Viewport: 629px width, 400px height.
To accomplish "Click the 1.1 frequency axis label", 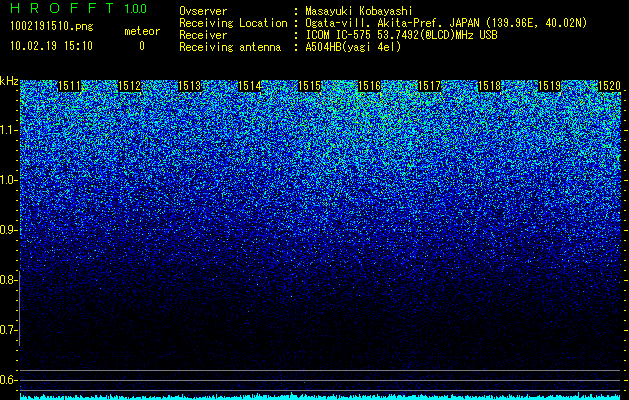I will [9, 130].
